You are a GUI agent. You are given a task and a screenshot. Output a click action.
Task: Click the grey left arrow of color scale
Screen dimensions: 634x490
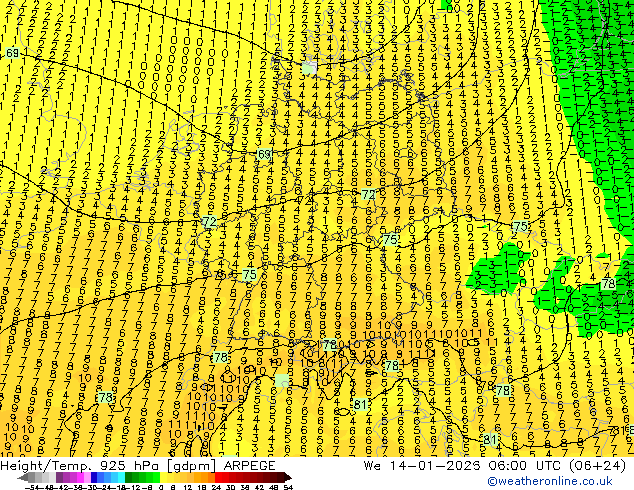pyautogui.click(x=23, y=477)
